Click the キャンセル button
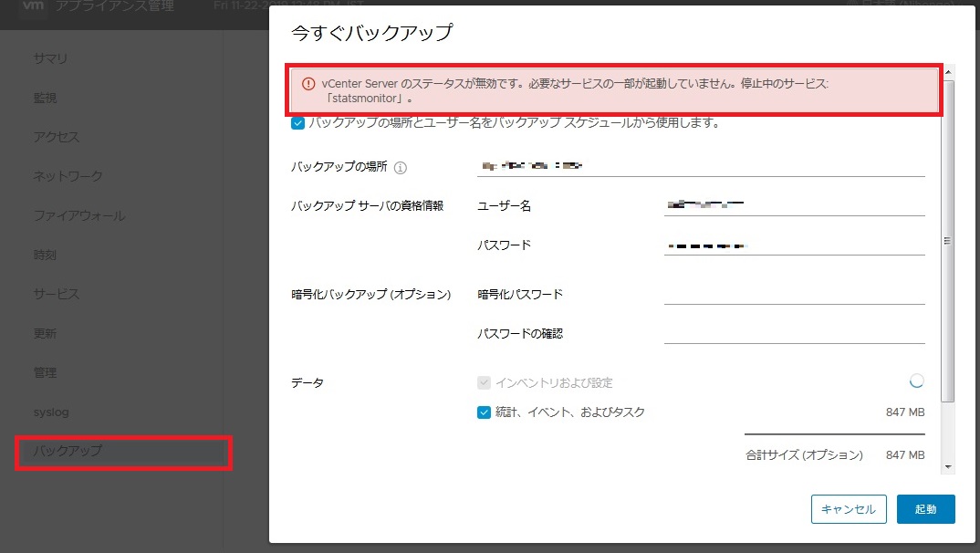This screenshot has height=553, width=980. [x=849, y=509]
